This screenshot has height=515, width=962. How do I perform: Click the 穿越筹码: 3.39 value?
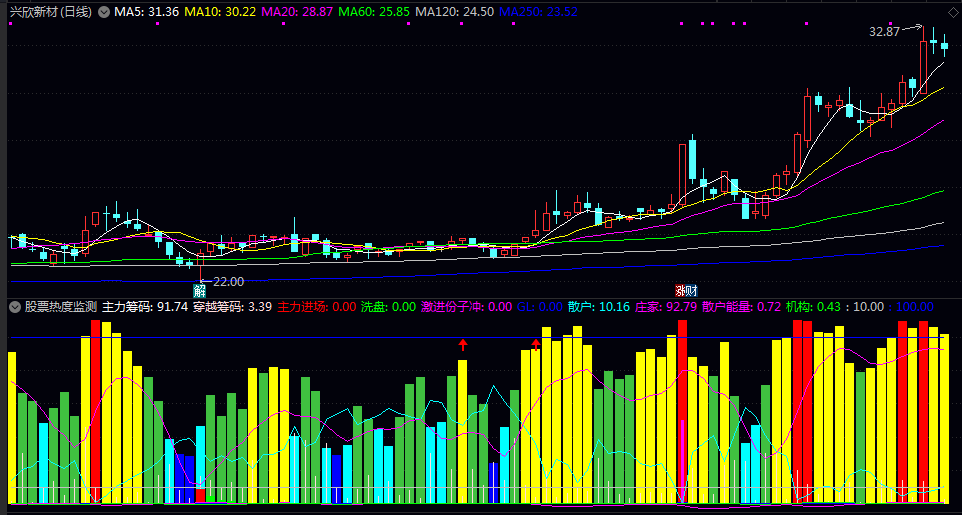[x=233, y=308]
